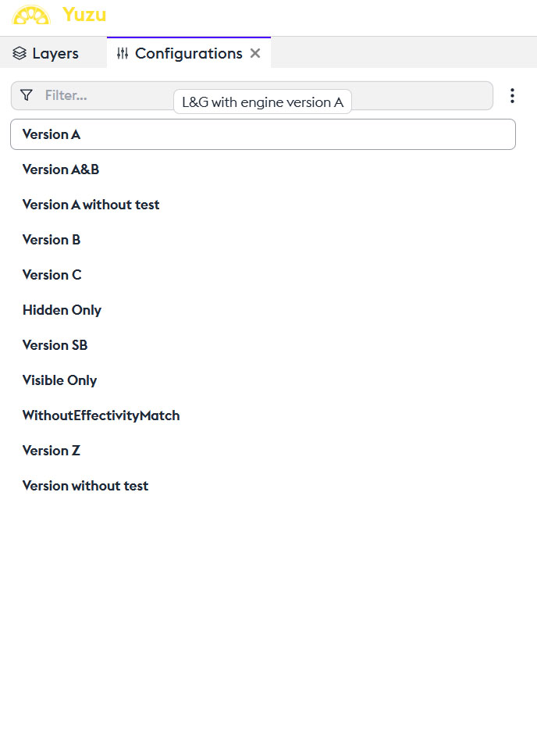The image size is (537, 756).
Task: Select the Configurations tab
Action: click(188, 54)
